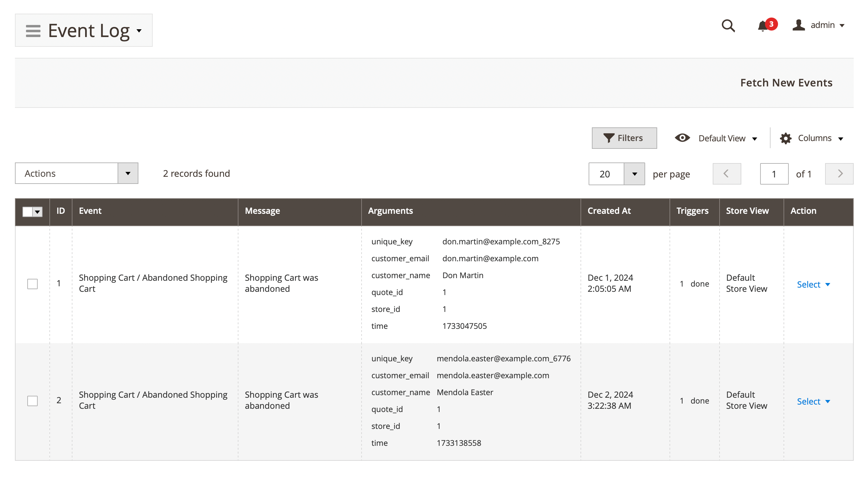Check the row for event ID 1
This screenshot has width=868, height=477.
point(32,284)
